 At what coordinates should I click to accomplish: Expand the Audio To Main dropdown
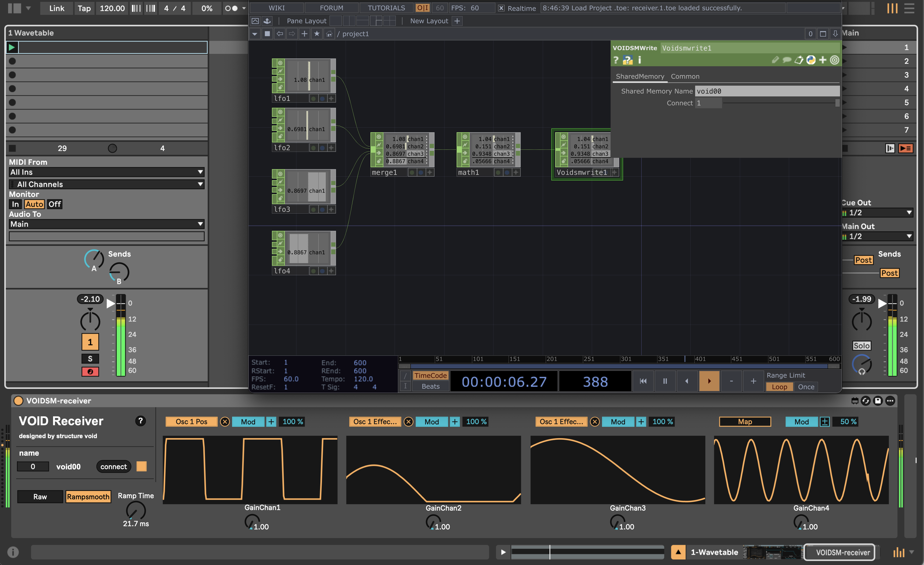[x=107, y=224]
